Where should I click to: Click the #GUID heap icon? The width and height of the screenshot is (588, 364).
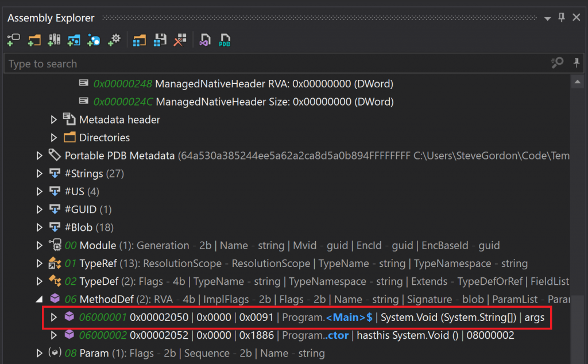55,209
